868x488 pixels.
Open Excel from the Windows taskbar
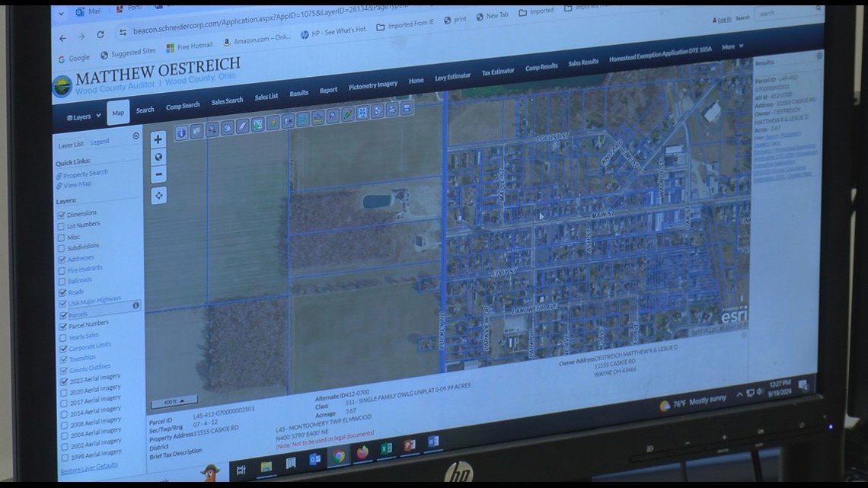click(386, 448)
